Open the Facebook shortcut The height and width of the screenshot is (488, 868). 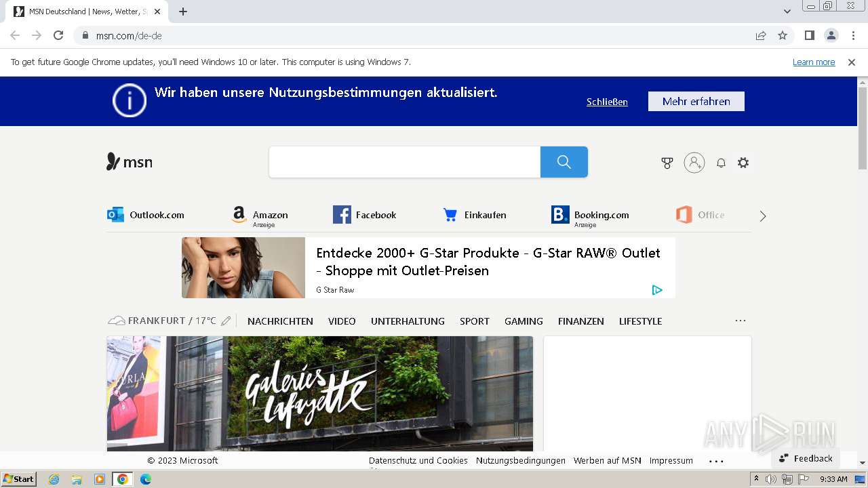365,215
